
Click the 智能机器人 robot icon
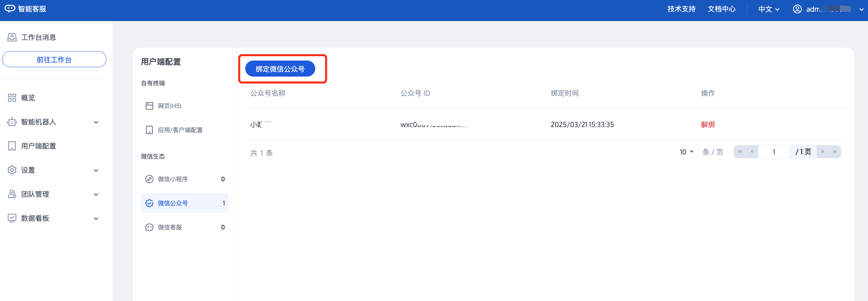12,122
